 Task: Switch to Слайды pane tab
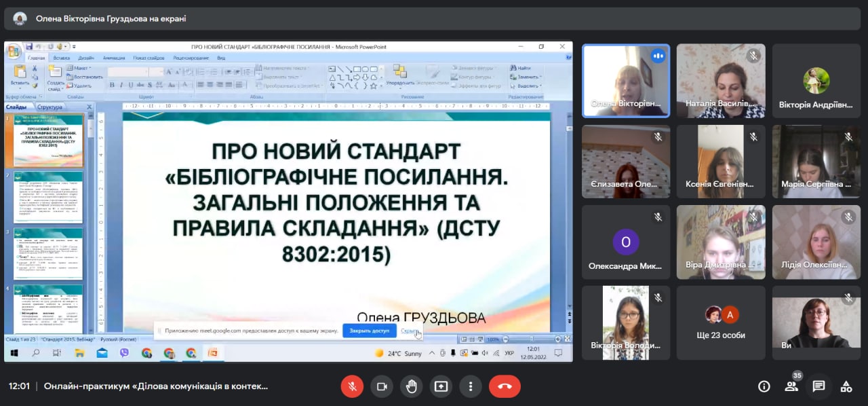(16, 107)
